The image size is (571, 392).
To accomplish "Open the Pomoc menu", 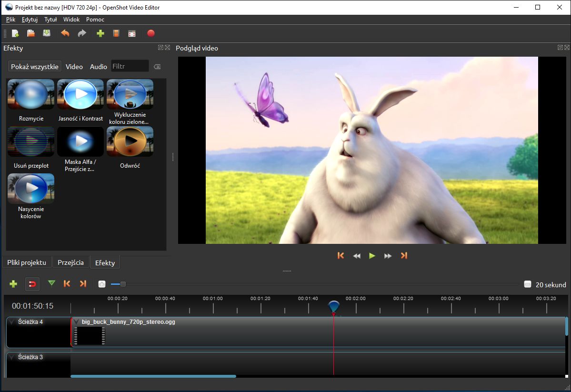I will [x=95, y=20].
